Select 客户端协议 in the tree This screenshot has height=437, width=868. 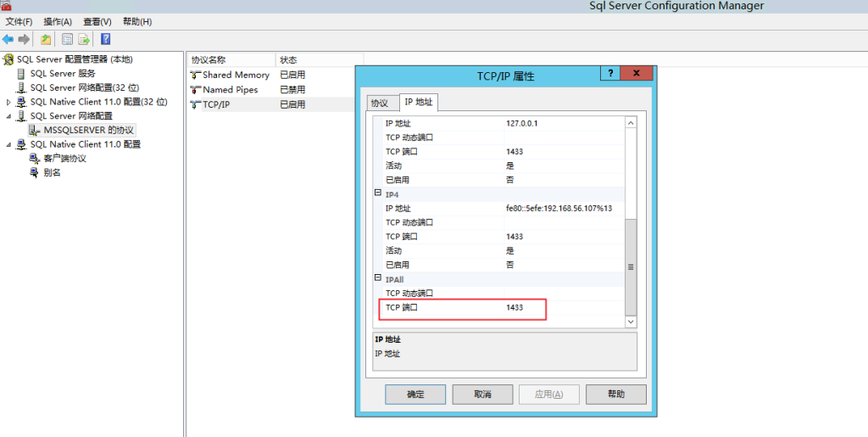64,159
